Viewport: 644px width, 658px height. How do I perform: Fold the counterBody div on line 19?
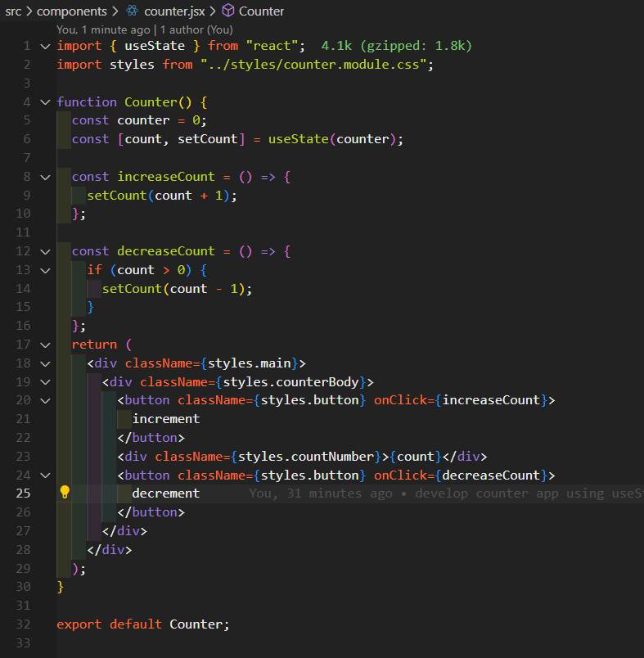[45, 382]
